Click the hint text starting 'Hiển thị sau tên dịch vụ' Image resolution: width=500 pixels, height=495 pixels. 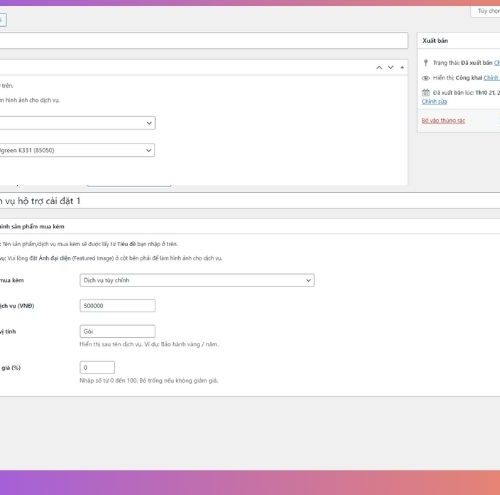(x=149, y=344)
